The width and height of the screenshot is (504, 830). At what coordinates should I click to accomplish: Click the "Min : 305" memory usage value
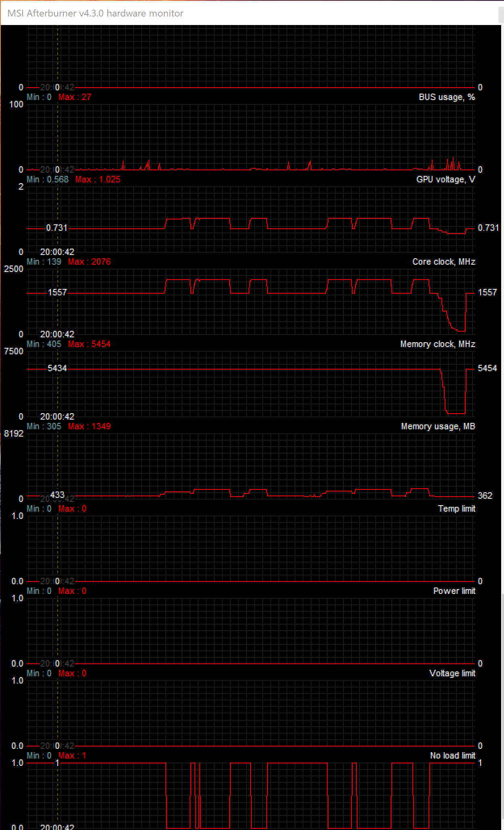pyautogui.click(x=44, y=426)
